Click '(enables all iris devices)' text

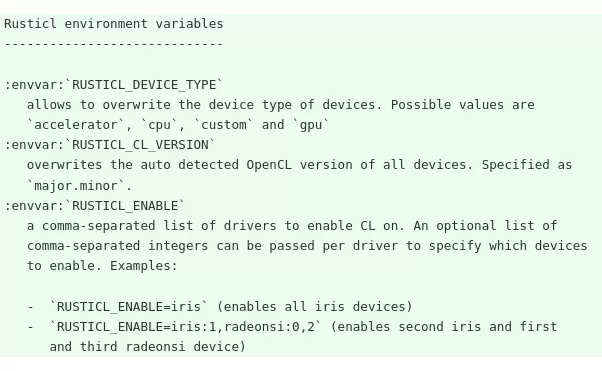point(314,307)
